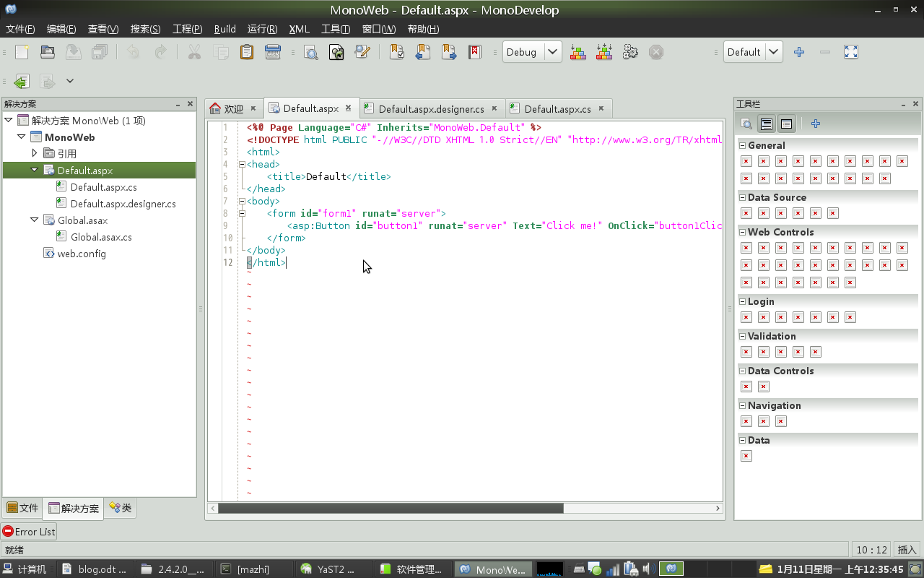This screenshot has height=578, width=924.
Task: Add items with toolbox blue plus
Action: coord(816,124)
